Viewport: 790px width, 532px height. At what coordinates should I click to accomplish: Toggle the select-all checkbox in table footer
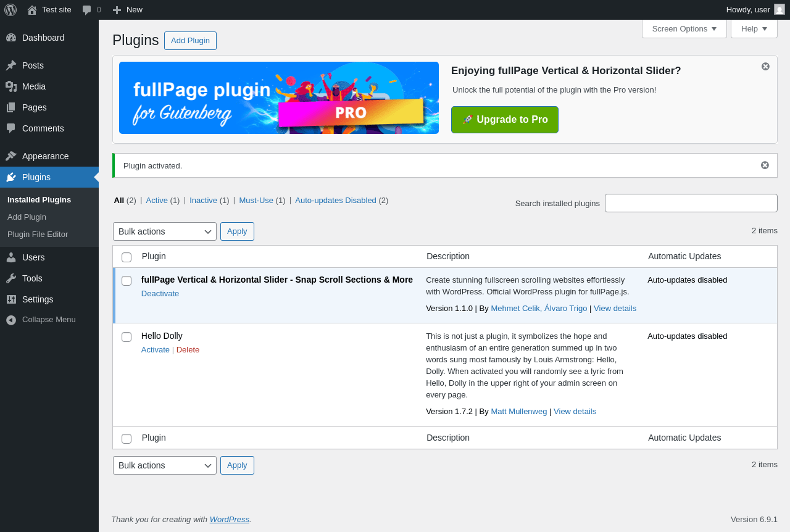click(x=127, y=439)
